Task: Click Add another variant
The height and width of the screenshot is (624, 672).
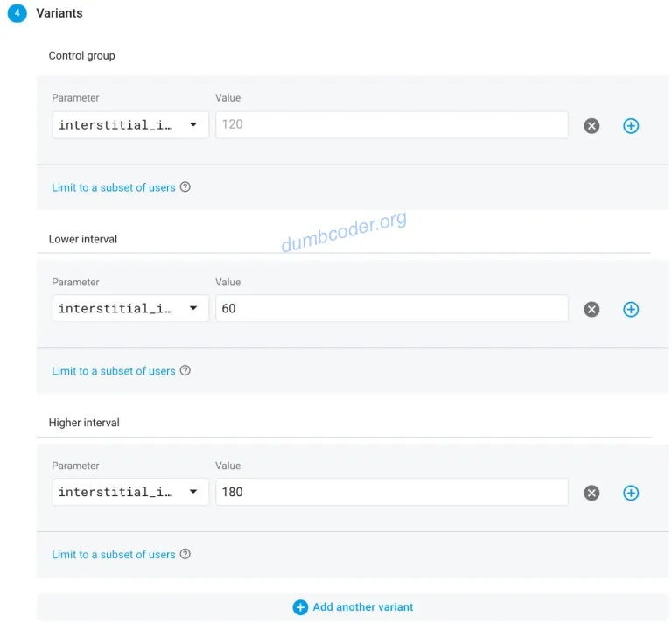Action: coord(353,606)
